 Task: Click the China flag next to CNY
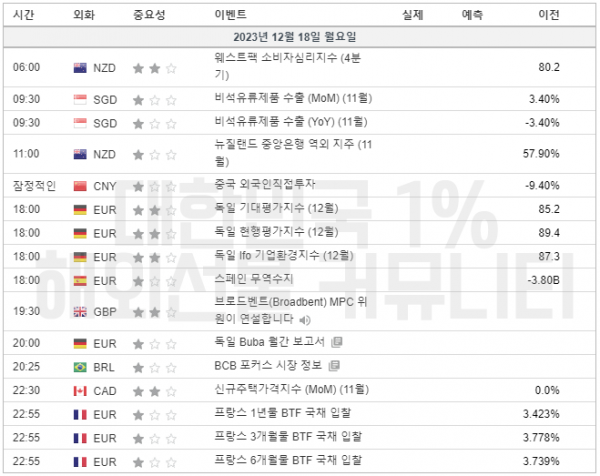pyautogui.click(x=80, y=186)
